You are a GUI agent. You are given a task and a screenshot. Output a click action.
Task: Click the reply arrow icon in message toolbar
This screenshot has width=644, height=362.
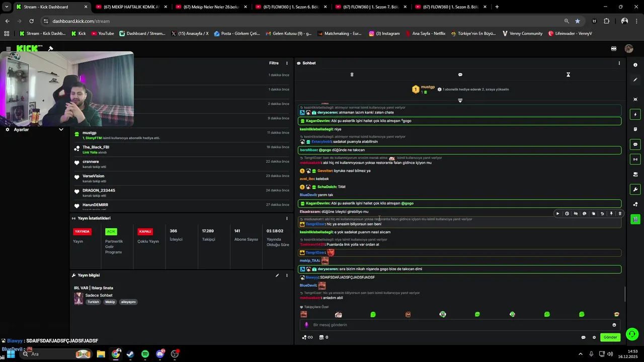(x=602, y=214)
